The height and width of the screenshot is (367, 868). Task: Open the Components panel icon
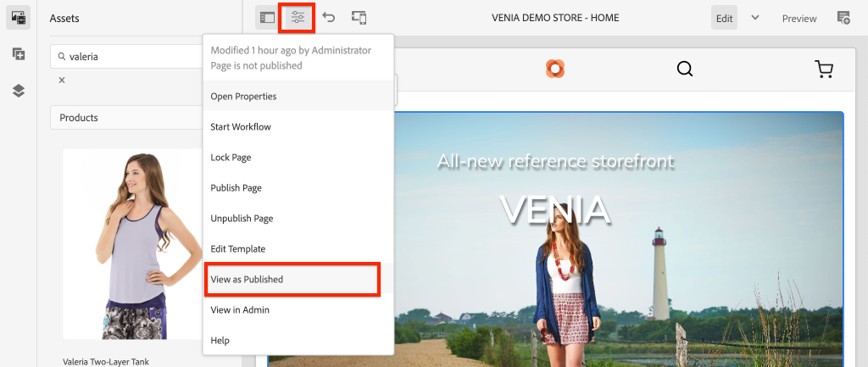coord(19,54)
